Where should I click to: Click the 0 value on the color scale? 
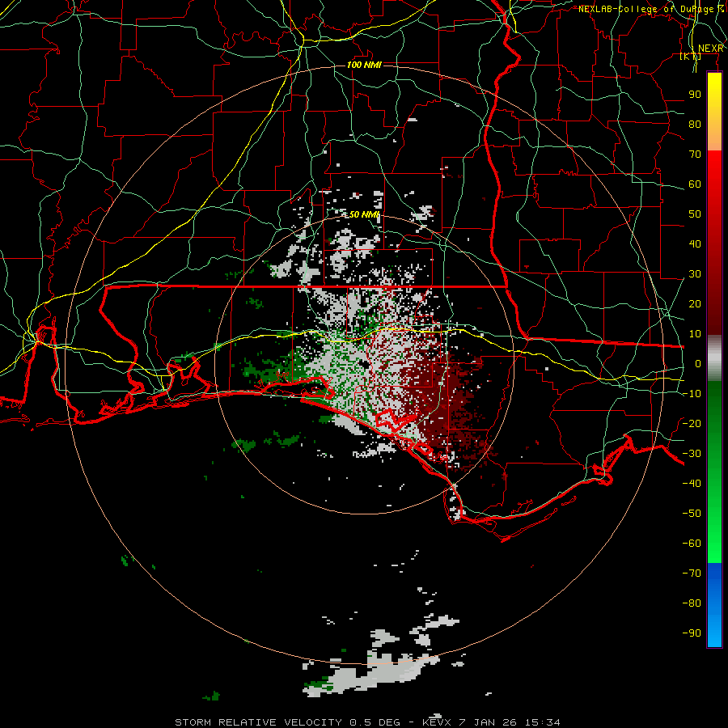[698, 364]
